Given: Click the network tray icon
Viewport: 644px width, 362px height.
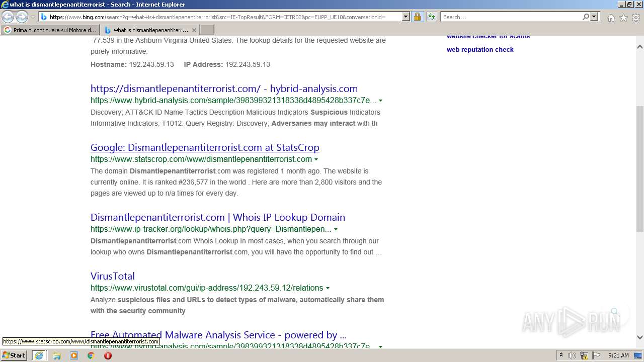Looking at the screenshot, I should 584,355.
